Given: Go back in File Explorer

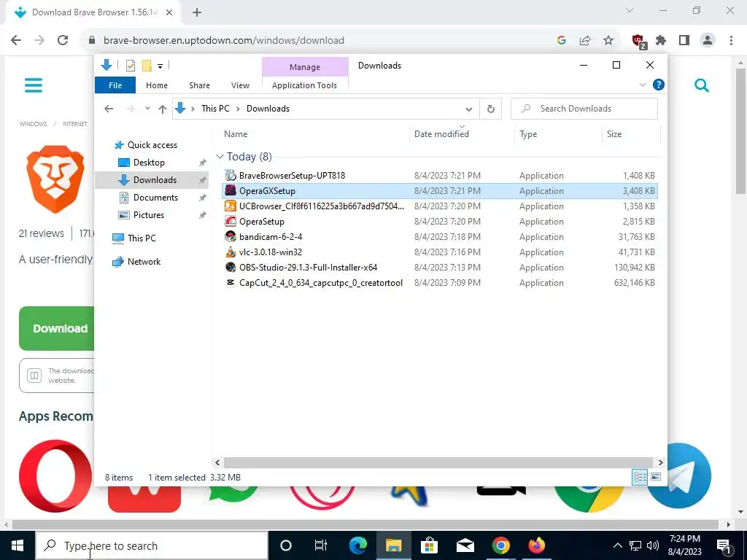Looking at the screenshot, I should pyautogui.click(x=109, y=109).
